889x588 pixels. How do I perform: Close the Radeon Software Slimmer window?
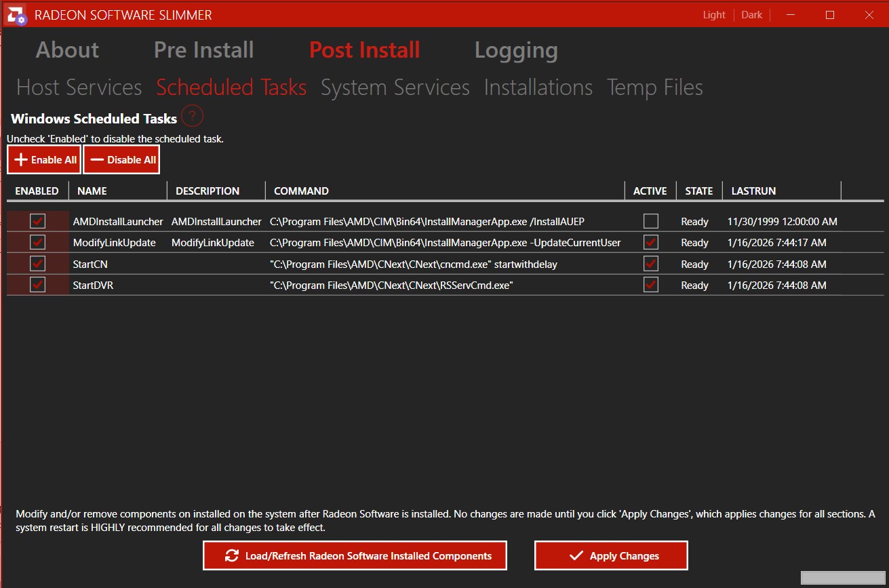click(x=869, y=15)
